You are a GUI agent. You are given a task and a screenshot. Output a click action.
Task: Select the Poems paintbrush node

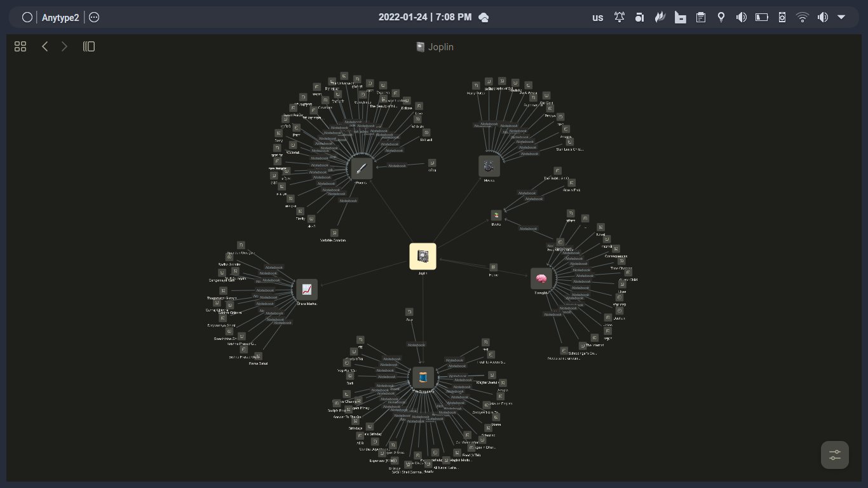coord(362,169)
